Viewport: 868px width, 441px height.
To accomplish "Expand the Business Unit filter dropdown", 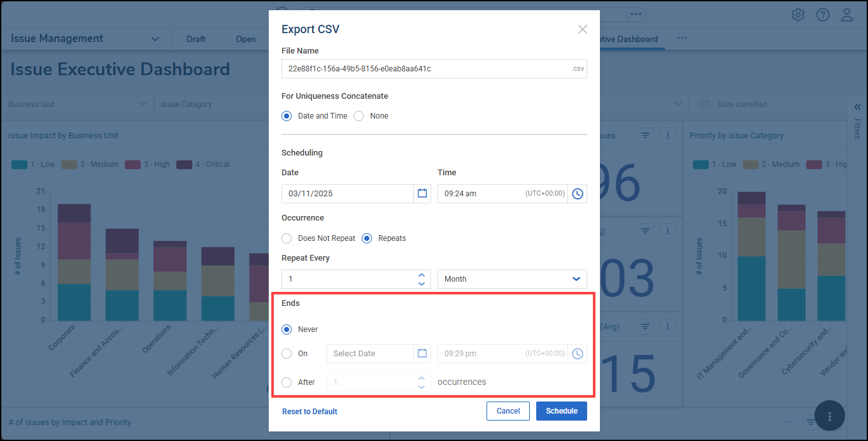I will [x=143, y=105].
